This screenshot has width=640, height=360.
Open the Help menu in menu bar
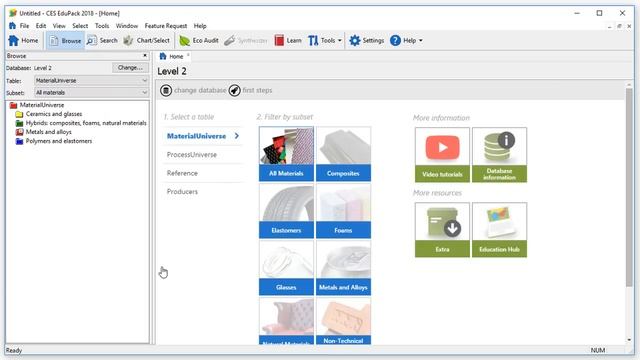200,26
